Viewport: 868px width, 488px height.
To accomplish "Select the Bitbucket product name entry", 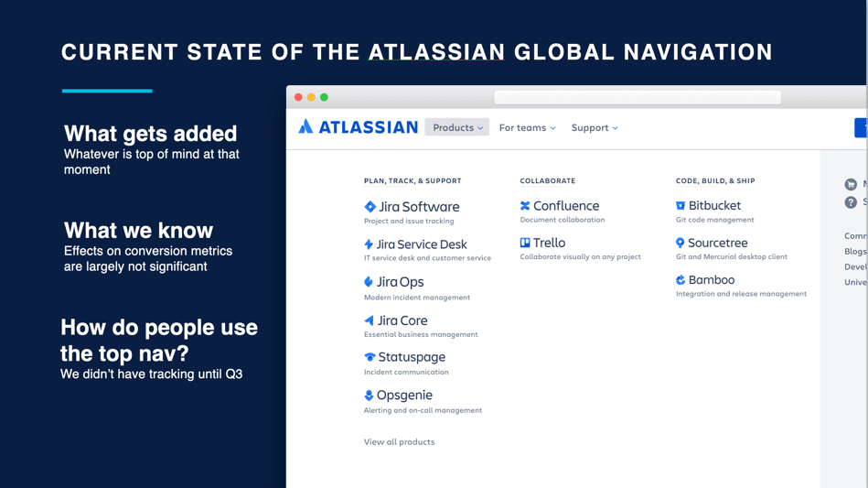I will pyautogui.click(x=714, y=206).
